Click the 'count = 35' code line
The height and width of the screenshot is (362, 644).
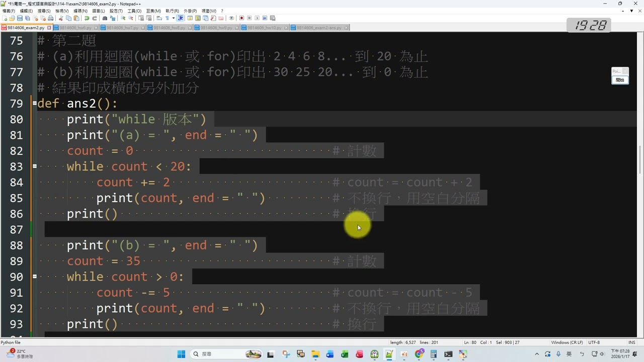(103, 261)
